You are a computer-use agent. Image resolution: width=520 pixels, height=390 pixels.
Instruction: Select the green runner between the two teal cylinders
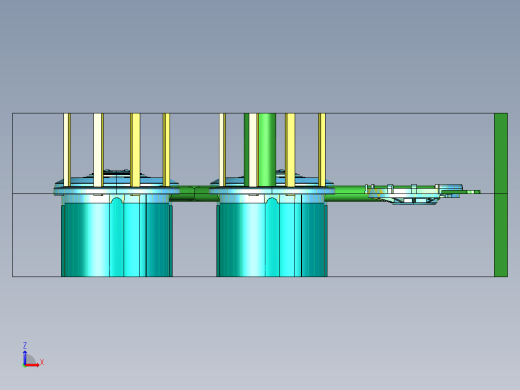(194, 194)
